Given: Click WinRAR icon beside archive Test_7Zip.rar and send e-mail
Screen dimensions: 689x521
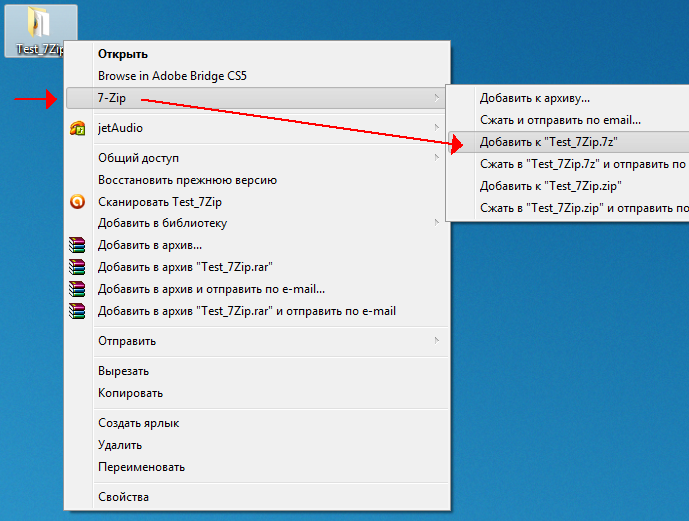Looking at the screenshot, I should pyautogui.click(x=77, y=311).
